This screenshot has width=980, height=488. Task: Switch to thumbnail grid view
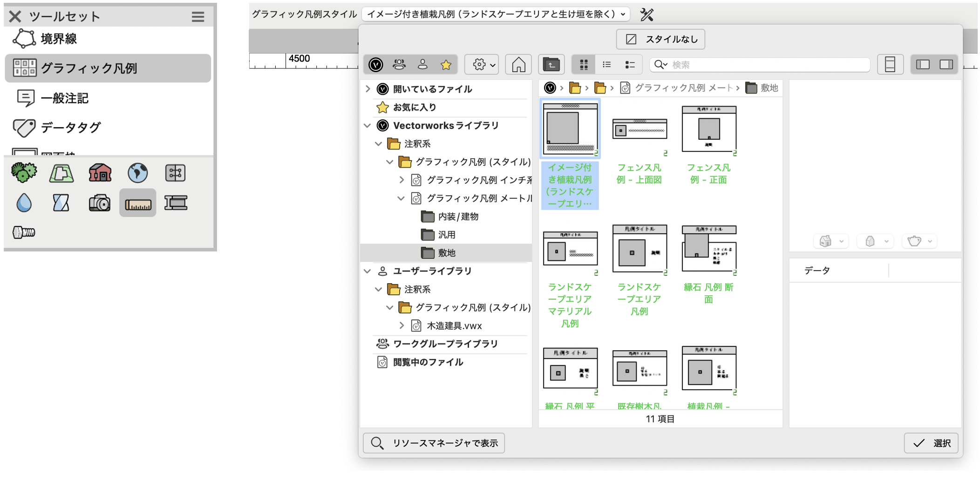pyautogui.click(x=583, y=65)
